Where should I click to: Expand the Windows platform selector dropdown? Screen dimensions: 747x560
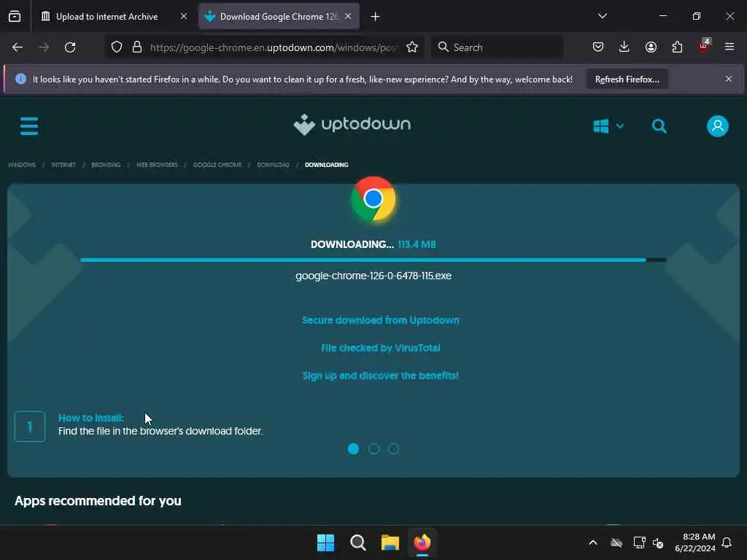point(608,126)
